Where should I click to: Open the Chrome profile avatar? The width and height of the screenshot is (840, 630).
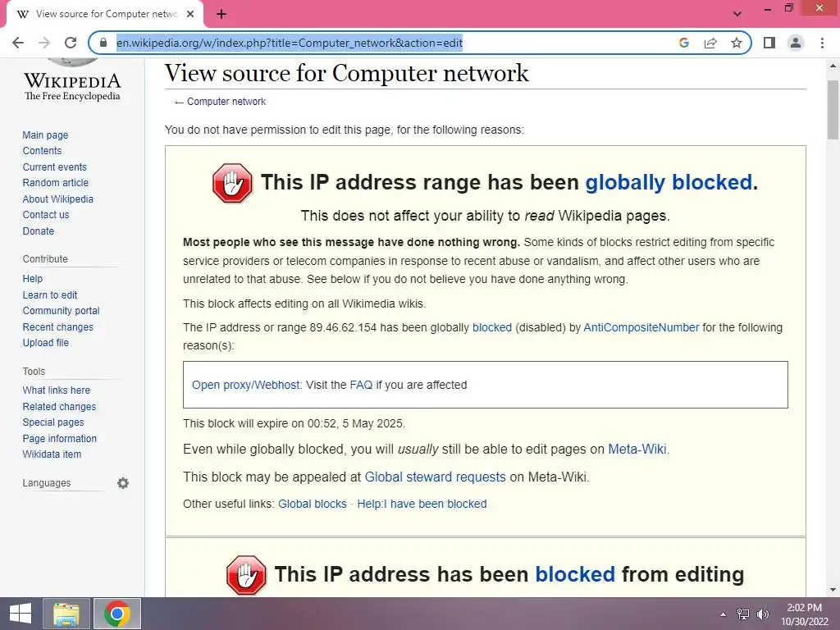point(796,43)
